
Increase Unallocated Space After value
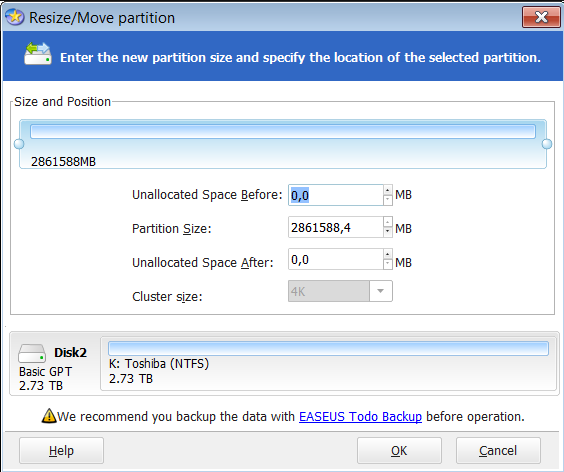click(x=387, y=254)
